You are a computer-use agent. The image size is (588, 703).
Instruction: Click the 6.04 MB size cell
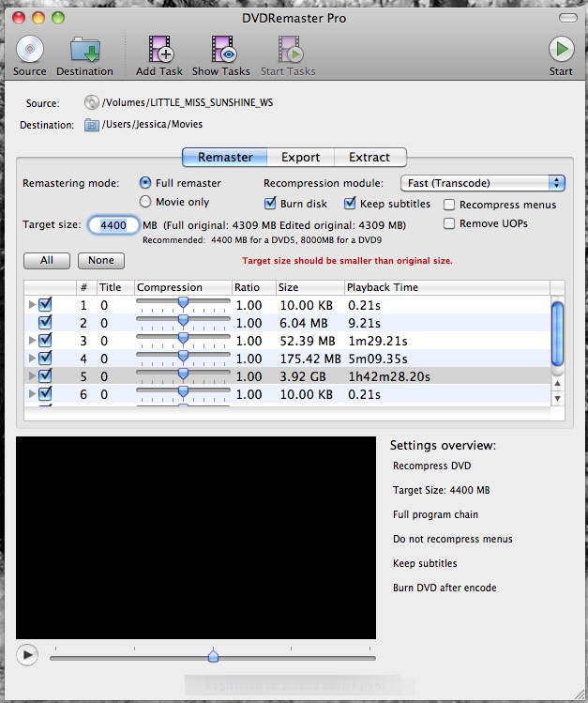coord(304,323)
